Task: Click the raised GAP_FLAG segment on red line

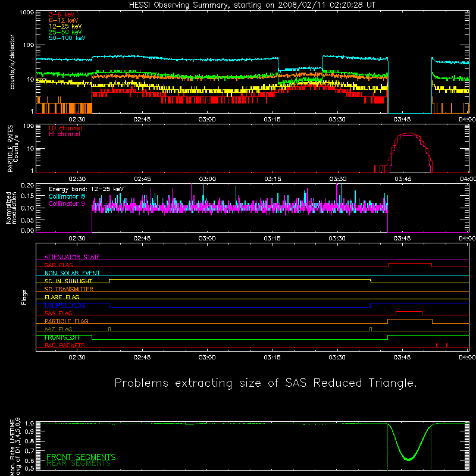Action: (410, 264)
